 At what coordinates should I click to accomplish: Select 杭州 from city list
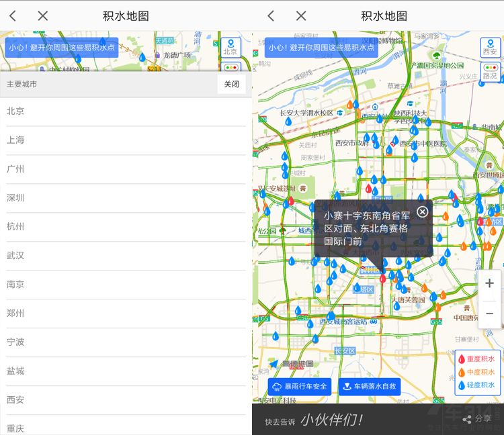coord(126,227)
